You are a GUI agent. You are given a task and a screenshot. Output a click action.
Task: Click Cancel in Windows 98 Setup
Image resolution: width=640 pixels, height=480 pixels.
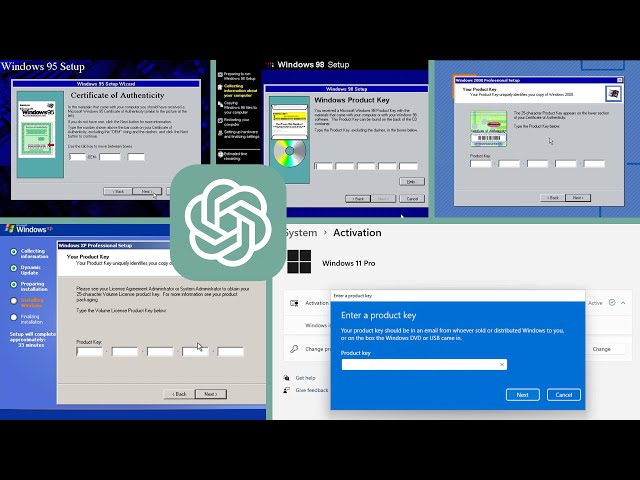point(412,199)
